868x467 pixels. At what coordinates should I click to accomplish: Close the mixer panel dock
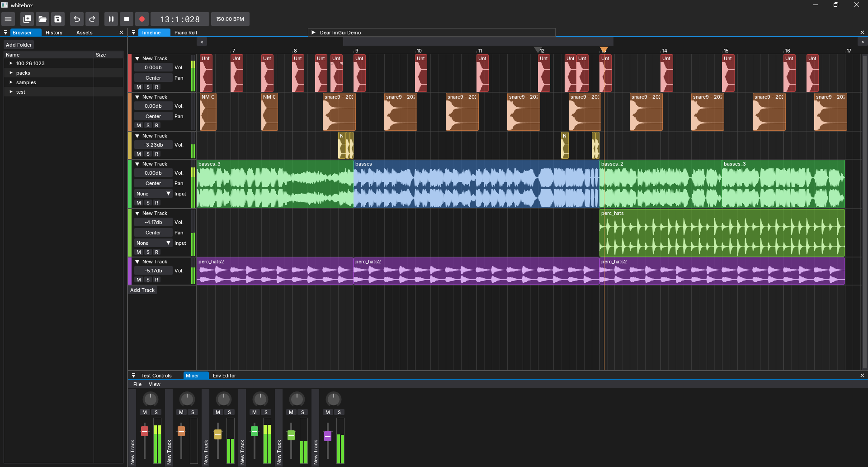point(862,376)
